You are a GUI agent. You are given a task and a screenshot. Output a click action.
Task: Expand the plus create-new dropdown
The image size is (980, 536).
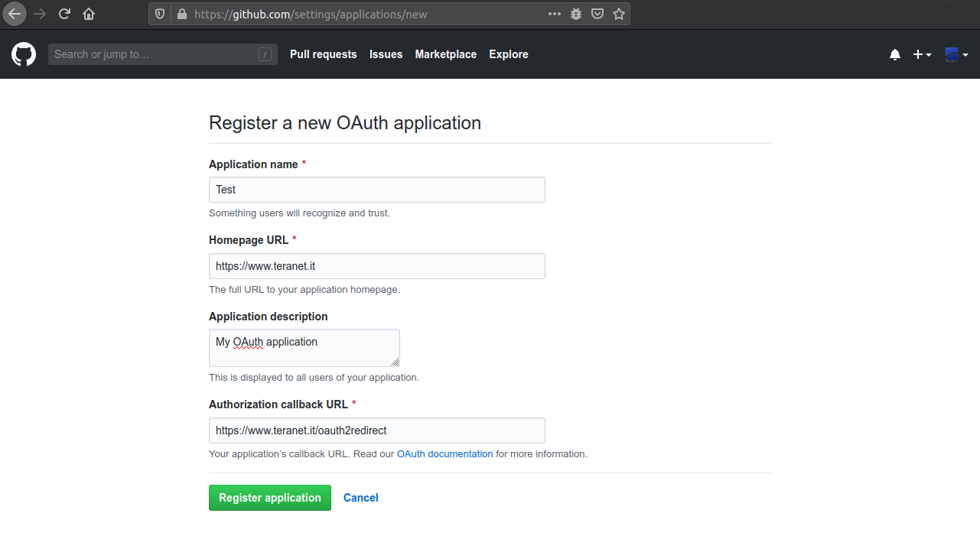(x=922, y=55)
